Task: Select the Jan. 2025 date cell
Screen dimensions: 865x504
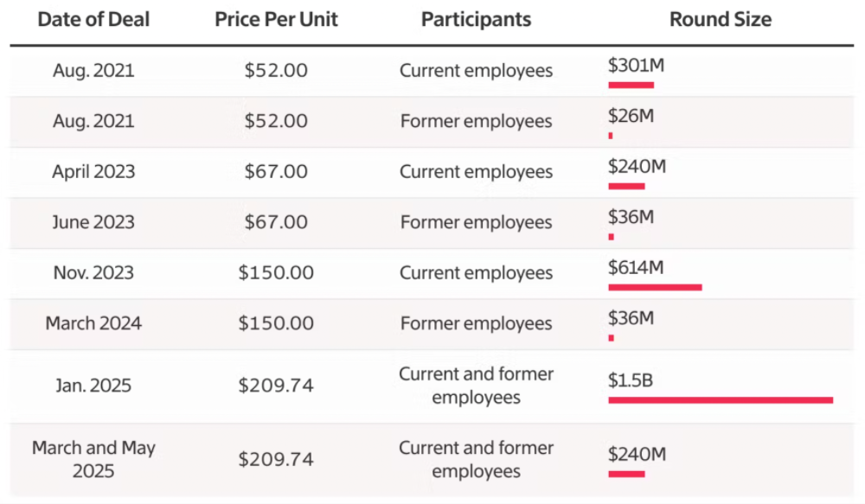Action: click(x=93, y=386)
